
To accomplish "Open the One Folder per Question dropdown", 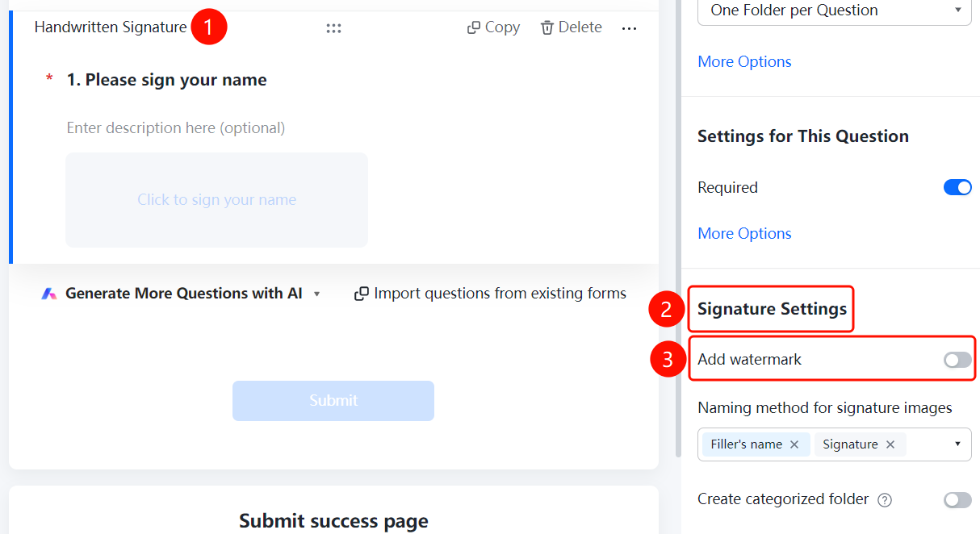I will click(x=834, y=11).
